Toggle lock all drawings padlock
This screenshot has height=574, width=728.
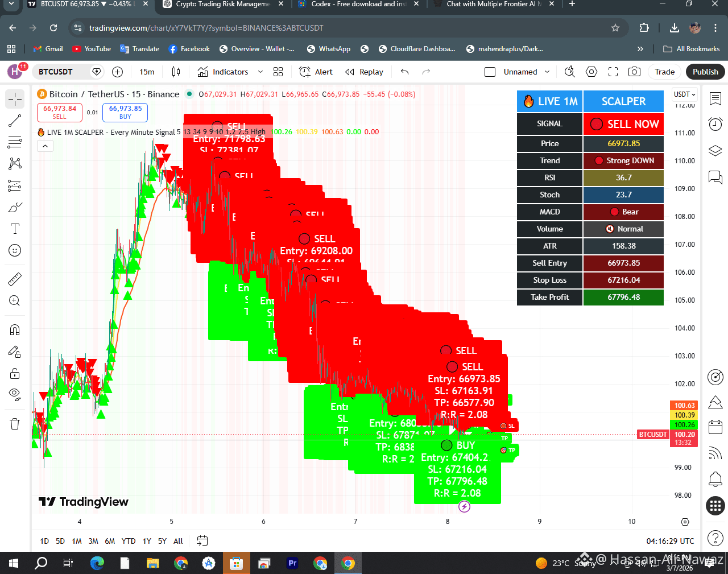pyautogui.click(x=15, y=373)
